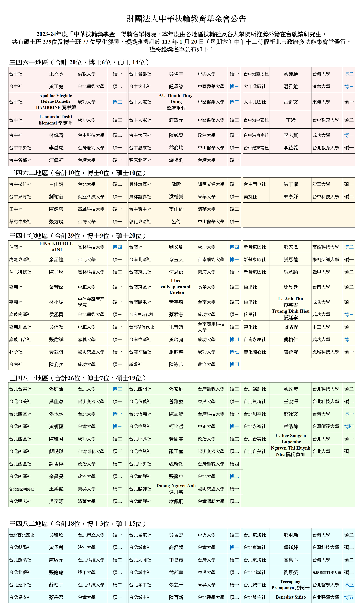
Task: Click the club cell 豐原北區社
Action: (x=141, y=160)
